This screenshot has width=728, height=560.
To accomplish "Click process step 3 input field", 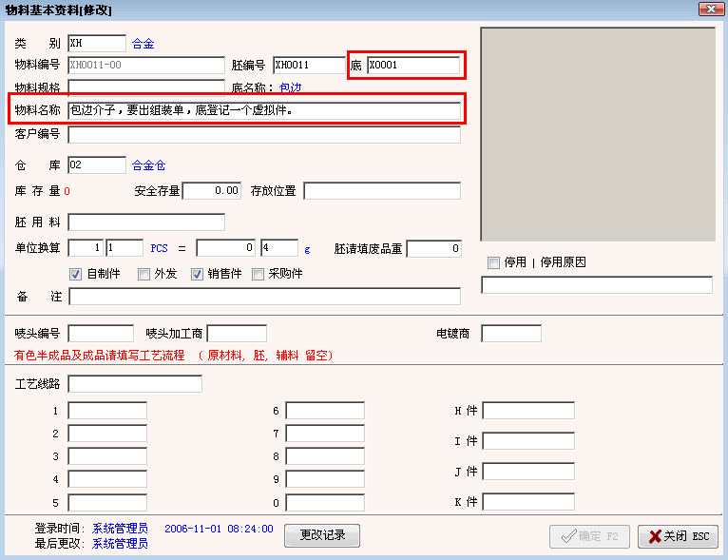I will click(107, 456).
